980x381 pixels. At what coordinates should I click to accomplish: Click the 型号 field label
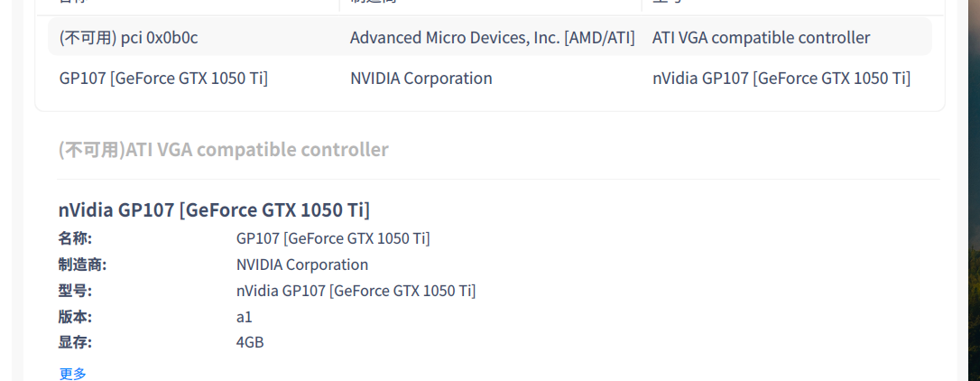75,291
